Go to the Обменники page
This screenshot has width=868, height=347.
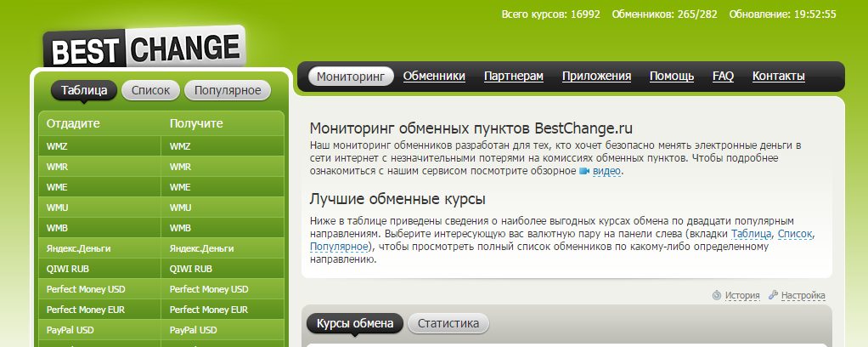(x=434, y=77)
